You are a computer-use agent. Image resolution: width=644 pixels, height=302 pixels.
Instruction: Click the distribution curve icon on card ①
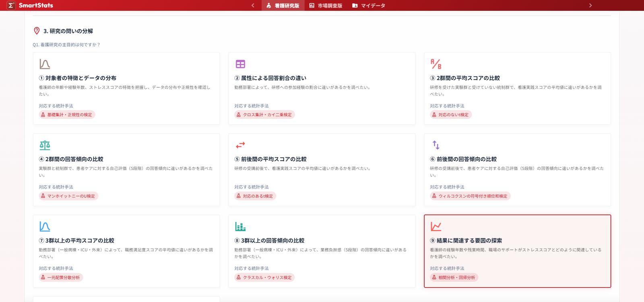coord(45,64)
